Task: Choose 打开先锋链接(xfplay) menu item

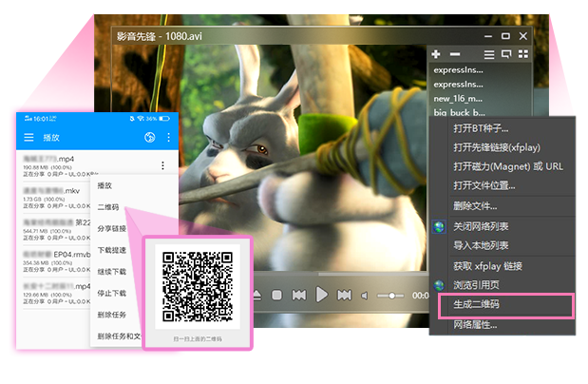Action: coord(503,147)
